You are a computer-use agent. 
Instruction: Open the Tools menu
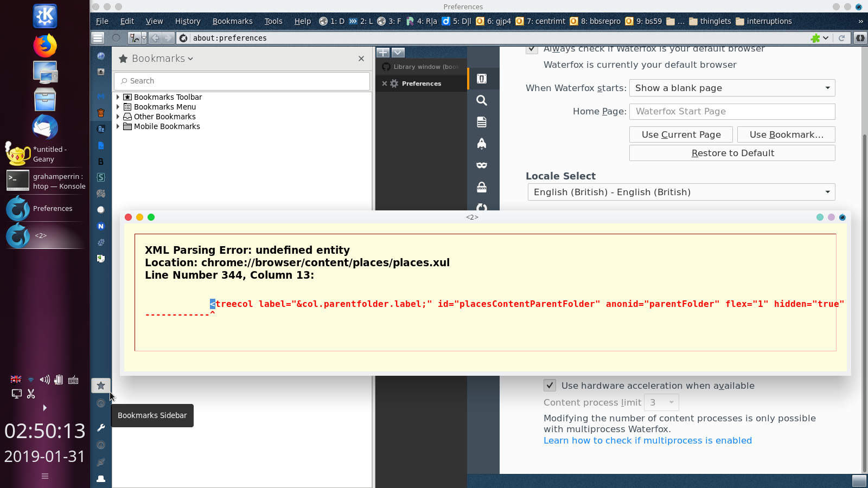273,21
